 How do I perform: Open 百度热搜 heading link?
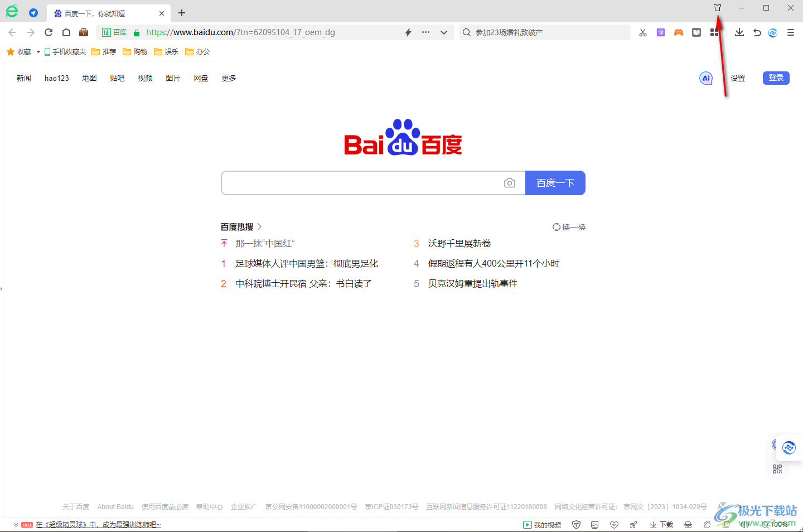pos(241,227)
